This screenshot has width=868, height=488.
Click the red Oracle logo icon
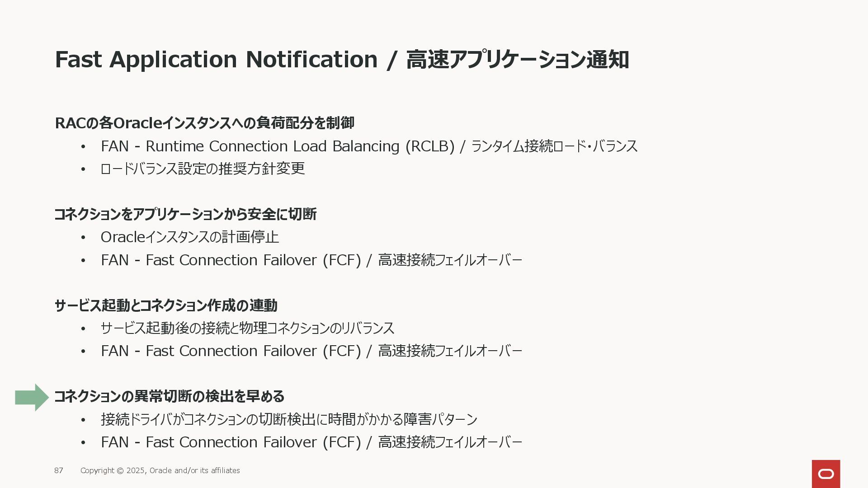826,474
